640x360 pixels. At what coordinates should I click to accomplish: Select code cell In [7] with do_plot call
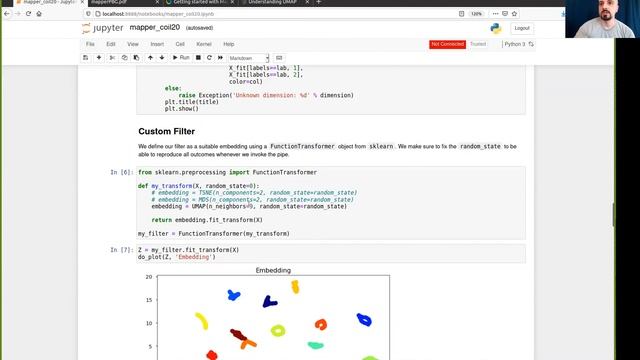click(331, 253)
